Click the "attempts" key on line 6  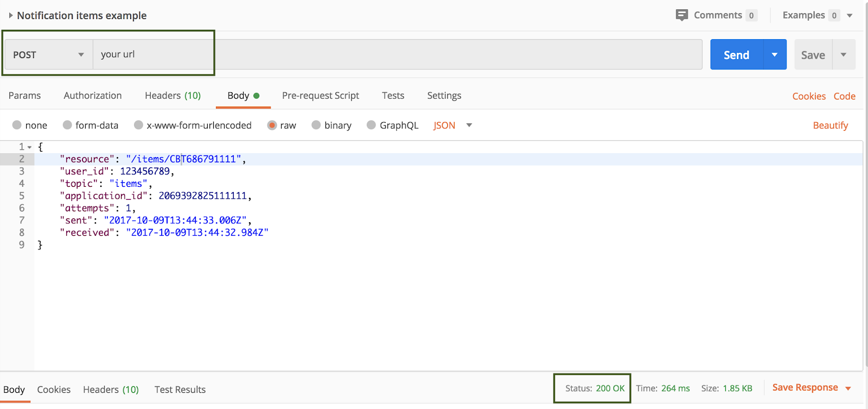coord(87,208)
